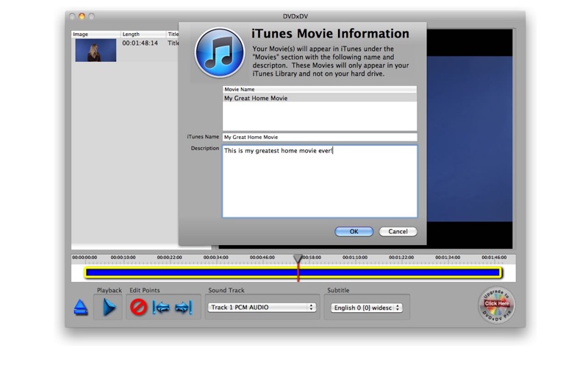Click into the iTunes Name field
The image size is (588, 368).
[x=320, y=137]
